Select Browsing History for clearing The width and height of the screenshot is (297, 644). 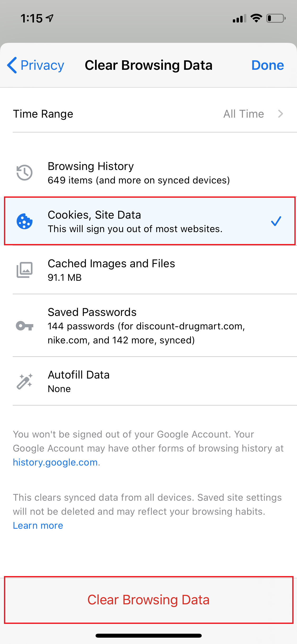[x=148, y=173]
